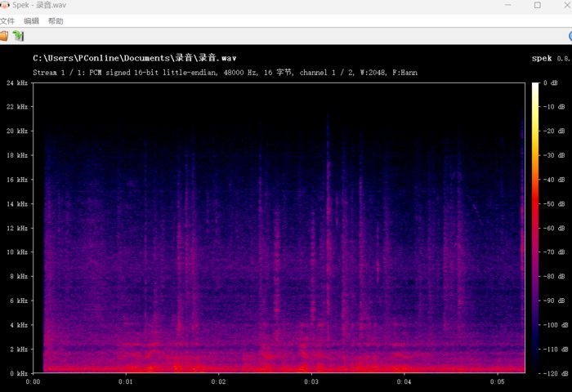Click the Stream 1 / 1 PCM info line

[x=225, y=72]
